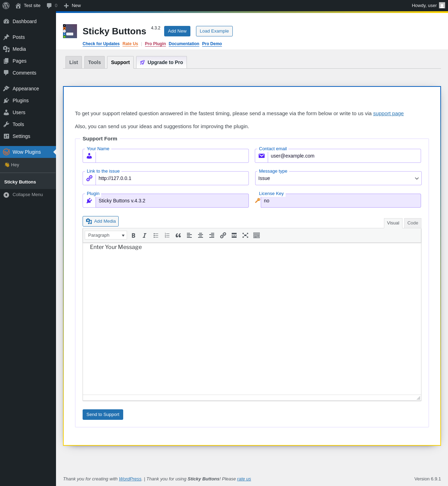Select the Support tab
Image resolution: width=448 pixels, height=486 pixels.
(x=120, y=62)
